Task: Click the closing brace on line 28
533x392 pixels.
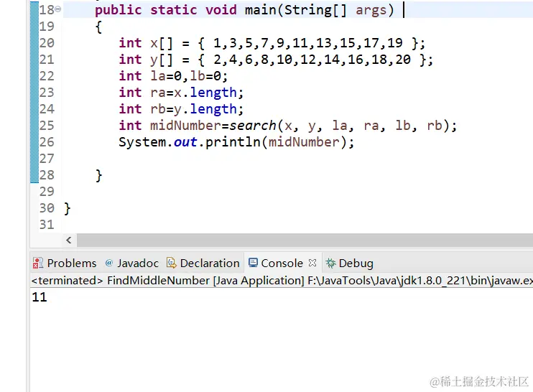Action: click(x=99, y=176)
